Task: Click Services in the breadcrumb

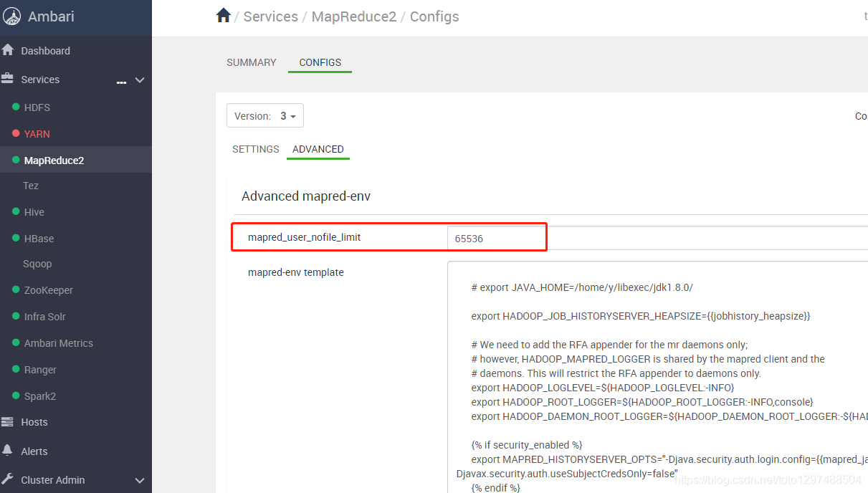Action: (271, 16)
